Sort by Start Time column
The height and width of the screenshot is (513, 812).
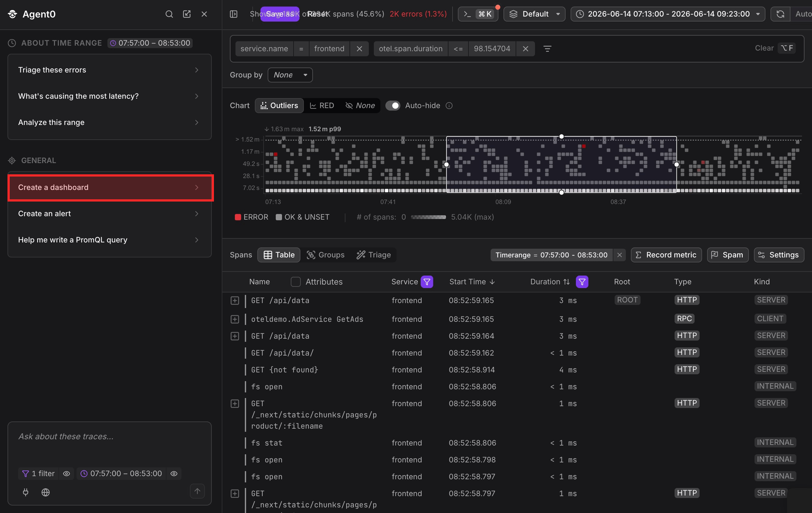(472, 281)
